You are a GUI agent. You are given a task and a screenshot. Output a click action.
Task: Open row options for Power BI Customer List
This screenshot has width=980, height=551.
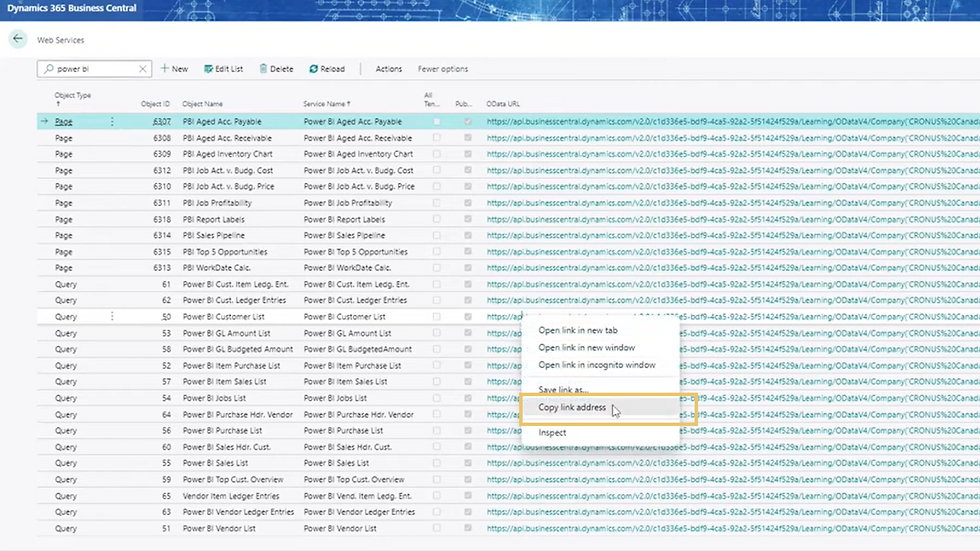(x=112, y=317)
